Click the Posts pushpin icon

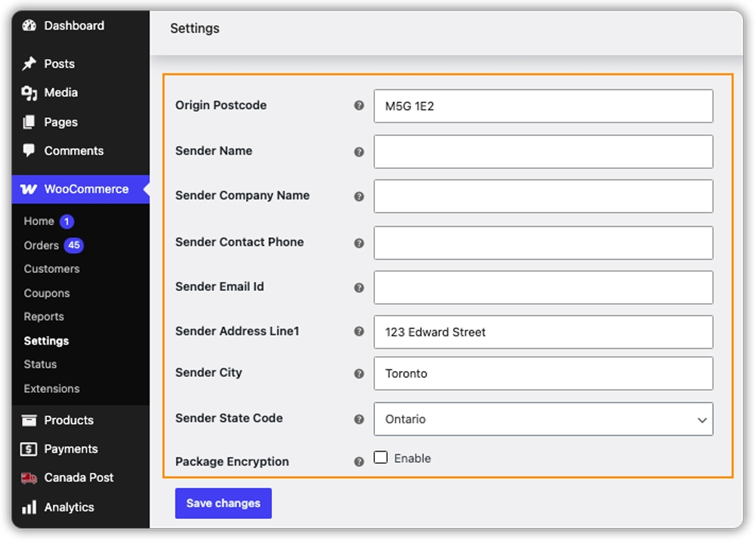(29, 63)
